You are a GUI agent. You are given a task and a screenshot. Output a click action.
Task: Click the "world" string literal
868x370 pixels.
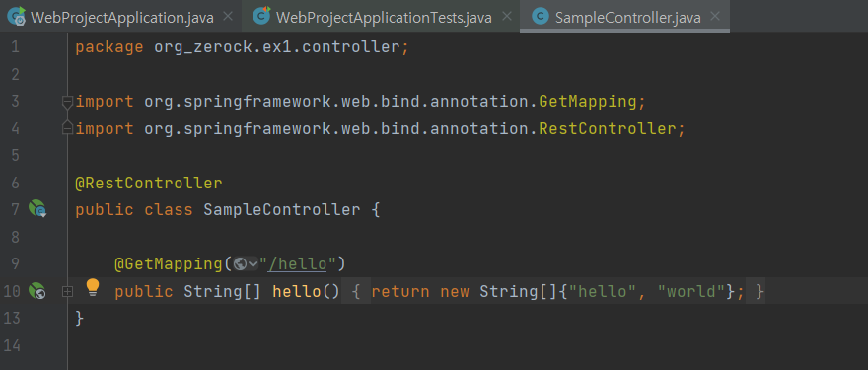coord(691,291)
